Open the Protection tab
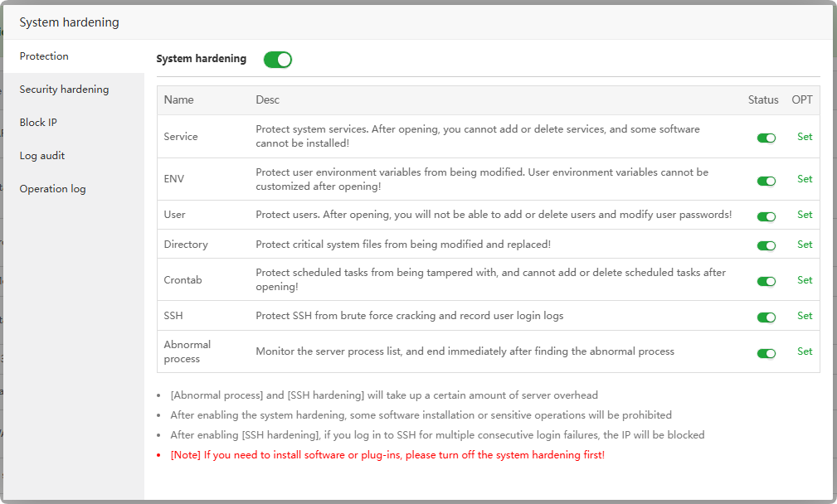837x504 pixels. point(44,56)
